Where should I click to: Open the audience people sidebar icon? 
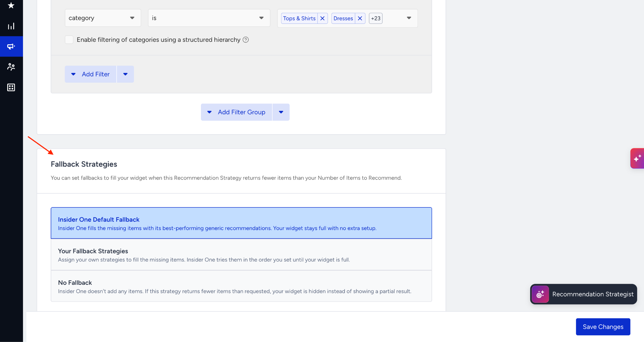[x=11, y=67]
